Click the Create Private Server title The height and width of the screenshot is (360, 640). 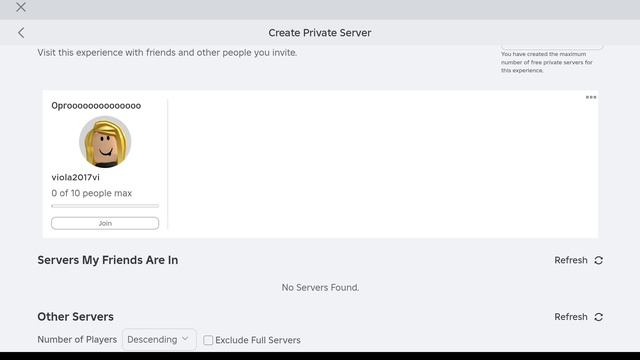[320, 33]
